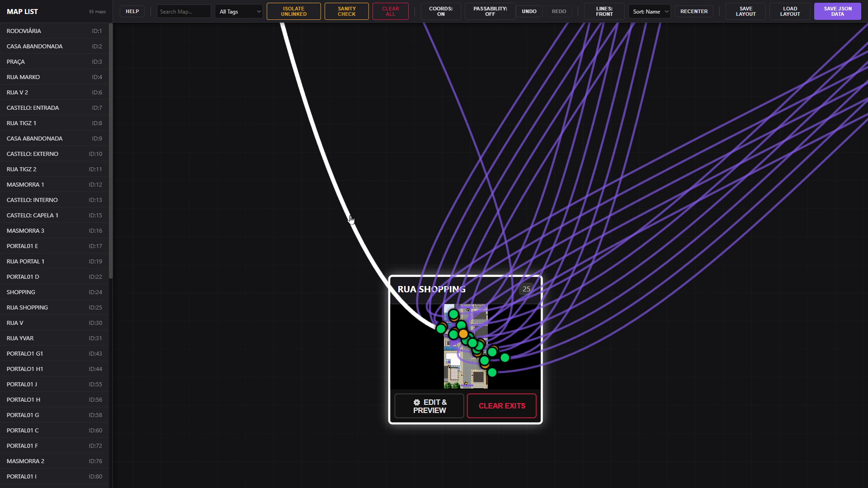
Task: Recenter the map view
Action: pyautogui.click(x=694, y=11)
